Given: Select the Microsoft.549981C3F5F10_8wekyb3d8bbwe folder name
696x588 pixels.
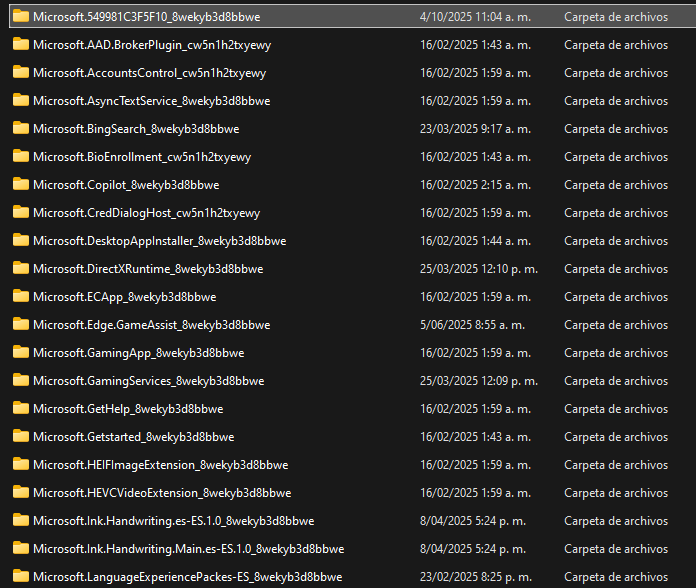Looking at the screenshot, I should coord(146,17).
